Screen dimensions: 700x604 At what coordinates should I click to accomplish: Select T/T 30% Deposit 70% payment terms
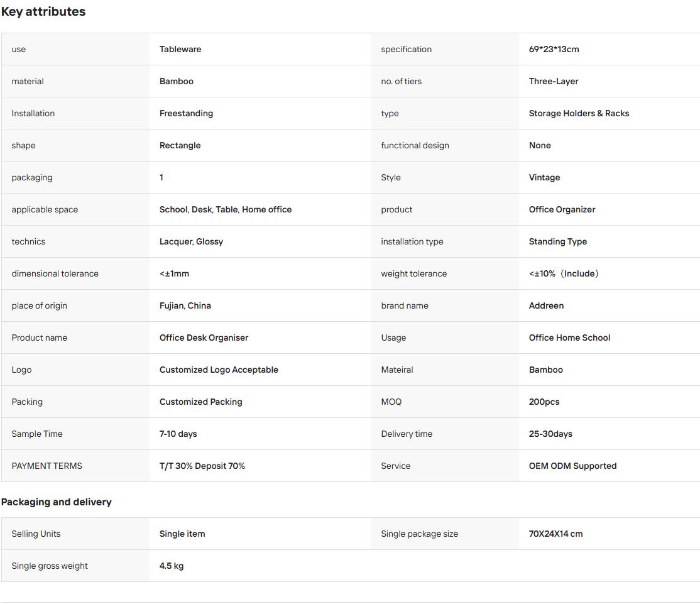[202, 466]
